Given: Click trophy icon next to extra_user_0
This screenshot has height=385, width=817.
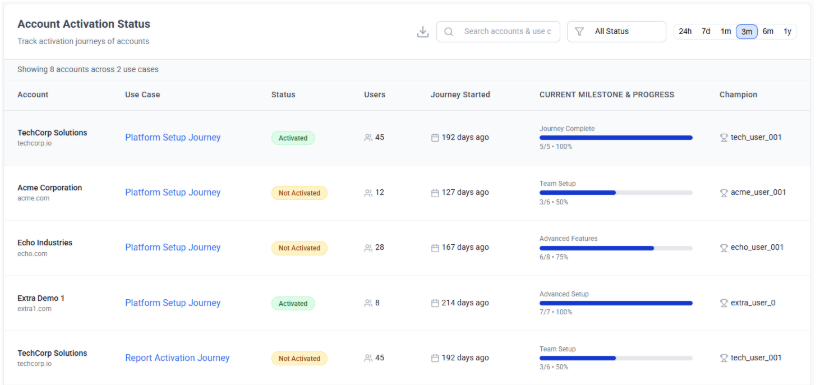Looking at the screenshot, I should [x=724, y=303].
